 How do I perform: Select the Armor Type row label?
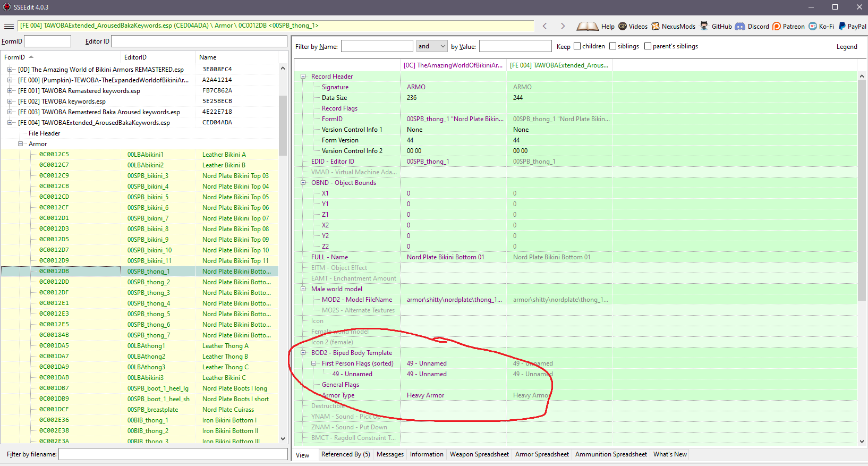click(x=338, y=395)
